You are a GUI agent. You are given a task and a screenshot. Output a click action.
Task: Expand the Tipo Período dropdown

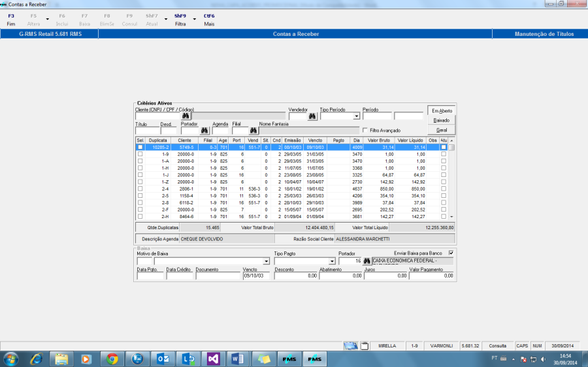[x=356, y=116]
